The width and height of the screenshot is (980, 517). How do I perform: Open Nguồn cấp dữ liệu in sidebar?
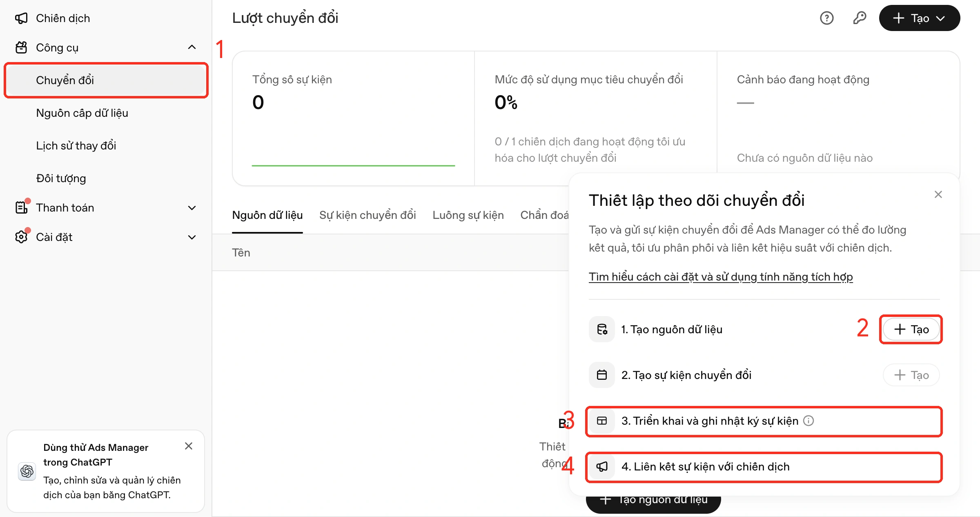coord(106,113)
